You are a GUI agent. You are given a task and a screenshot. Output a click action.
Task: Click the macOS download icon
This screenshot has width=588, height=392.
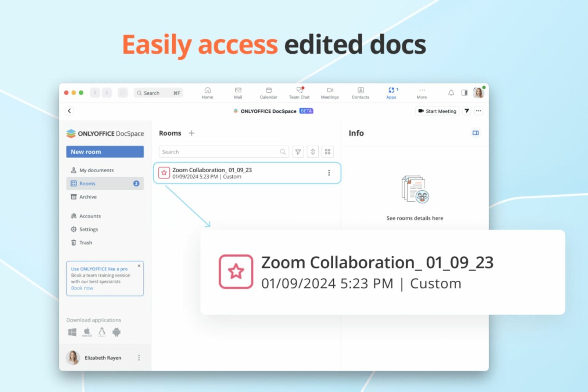(x=87, y=332)
